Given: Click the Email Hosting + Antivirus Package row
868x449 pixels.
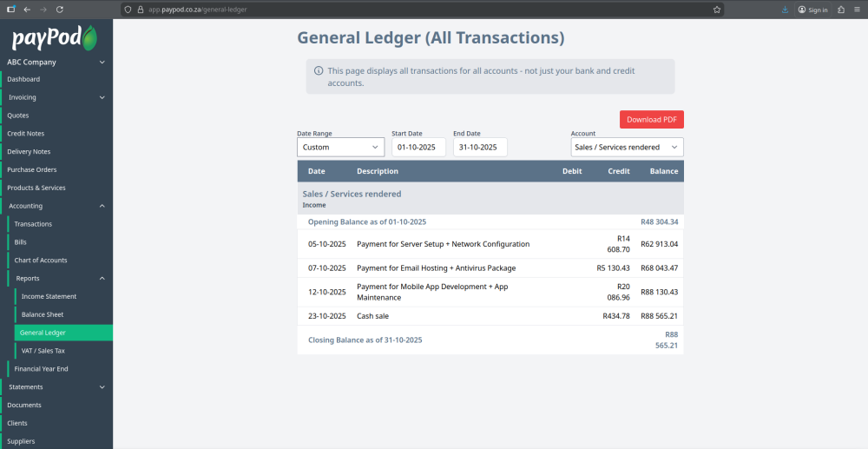Looking at the screenshot, I should (x=490, y=268).
